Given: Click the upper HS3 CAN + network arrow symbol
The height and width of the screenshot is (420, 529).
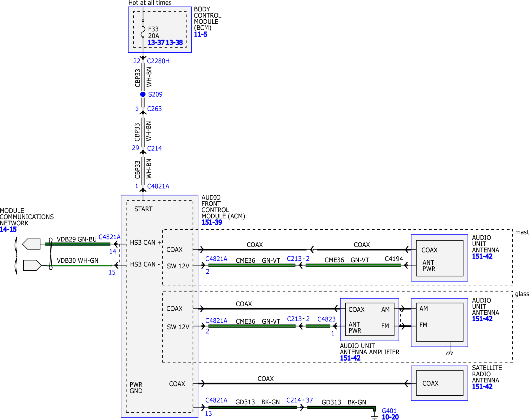Looking at the screenshot, I should (31, 244).
